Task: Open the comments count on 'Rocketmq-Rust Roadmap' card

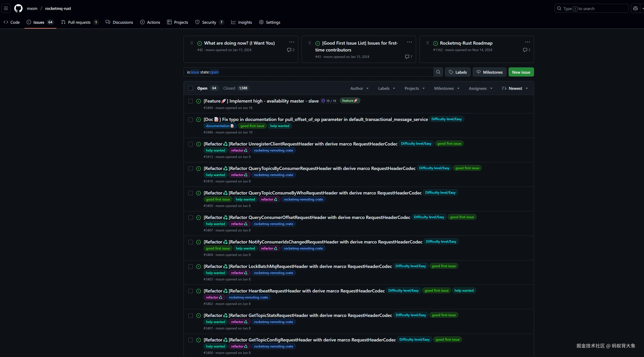Action: click(526, 50)
